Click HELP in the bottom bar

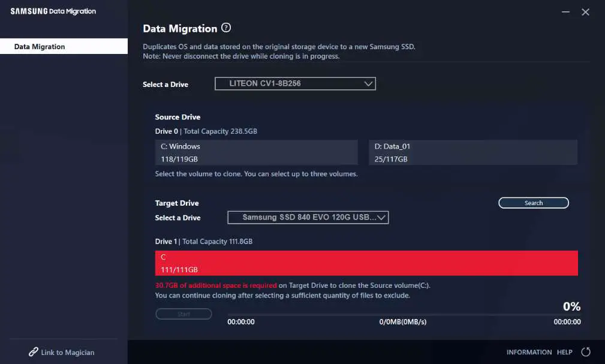[x=564, y=352]
